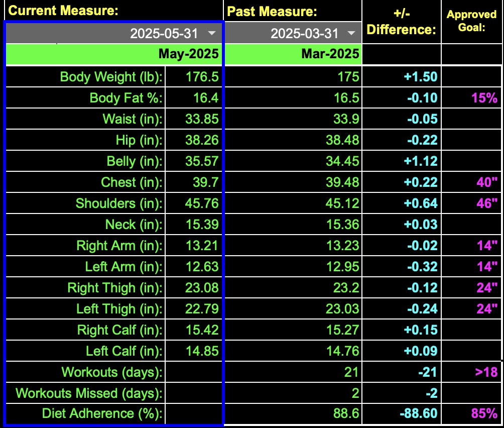
Task: Click the empty current Workouts (days) cell
Action: [194, 372]
